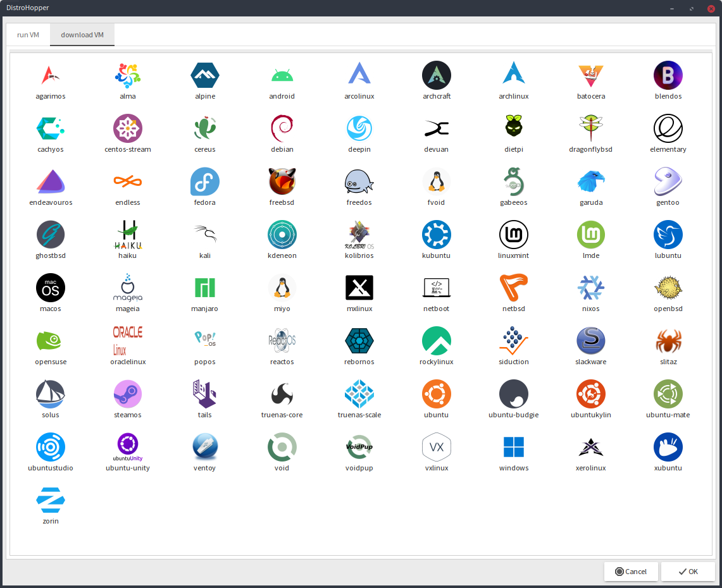Screen dimensions: 722x588
Task: Open the download VM tab
Action: tap(82, 35)
